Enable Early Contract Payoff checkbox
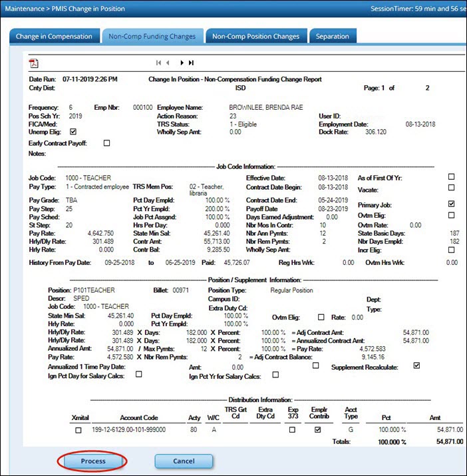This screenshot has height=476, width=467. tap(106, 143)
